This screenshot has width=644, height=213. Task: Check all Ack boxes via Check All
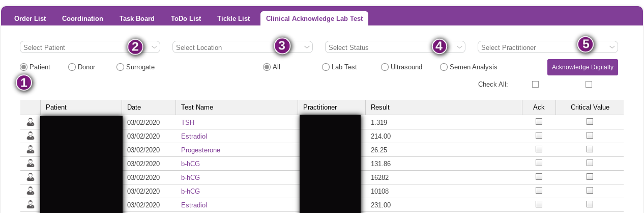pyautogui.click(x=535, y=85)
